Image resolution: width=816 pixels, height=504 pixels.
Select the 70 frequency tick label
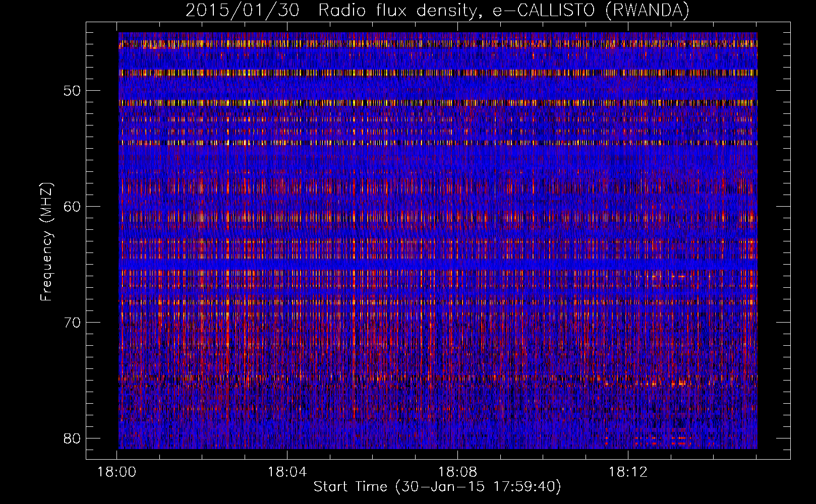click(72, 323)
